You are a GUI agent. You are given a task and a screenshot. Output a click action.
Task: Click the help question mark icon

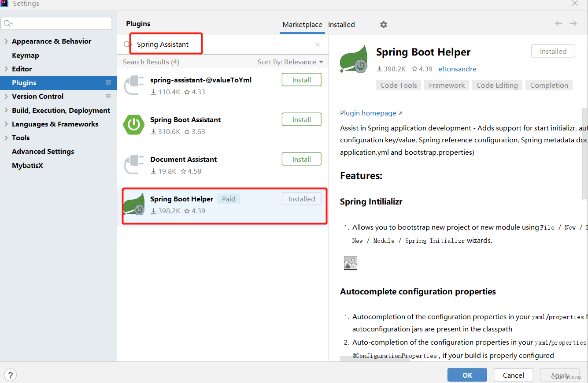10,375
